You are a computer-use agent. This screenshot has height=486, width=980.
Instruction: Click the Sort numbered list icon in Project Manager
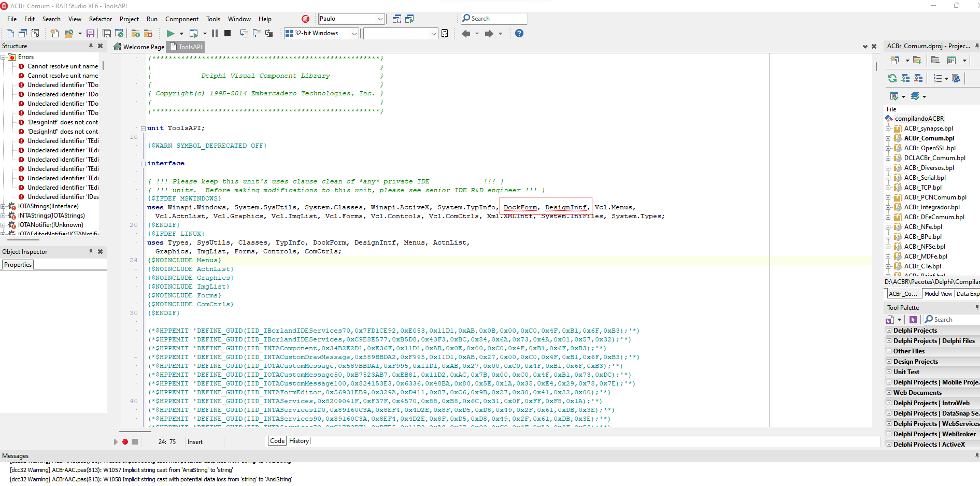coord(938,78)
